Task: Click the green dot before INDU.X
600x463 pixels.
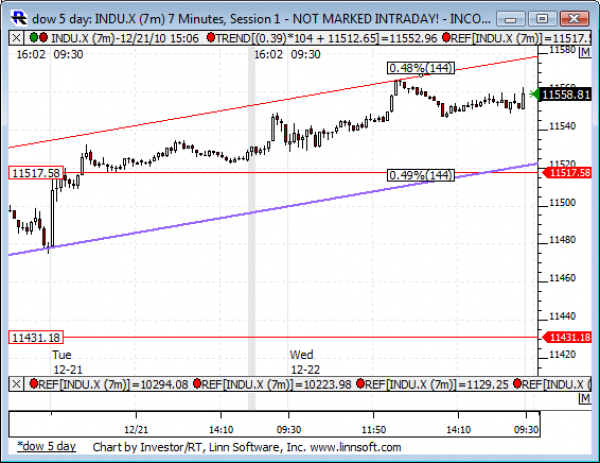Action: click(x=34, y=37)
